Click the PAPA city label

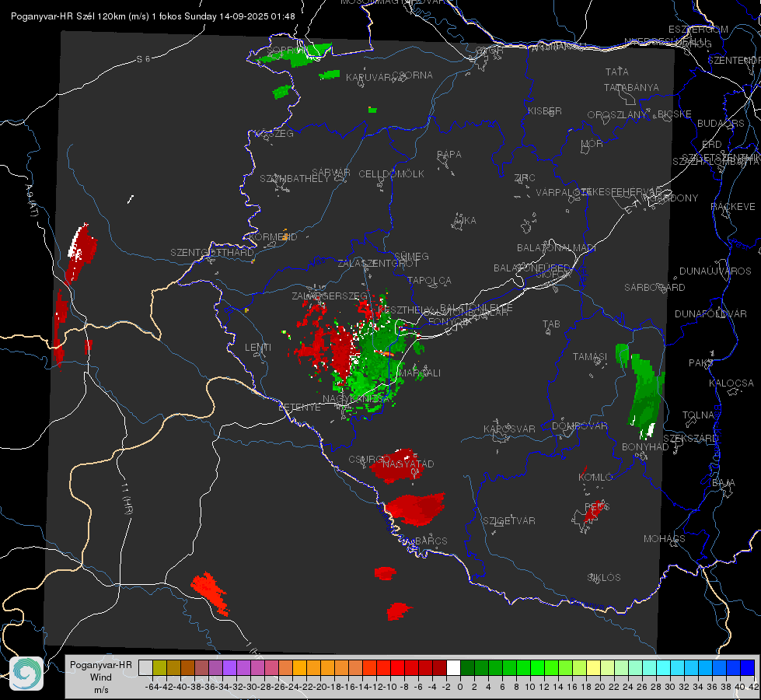[449, 155]
